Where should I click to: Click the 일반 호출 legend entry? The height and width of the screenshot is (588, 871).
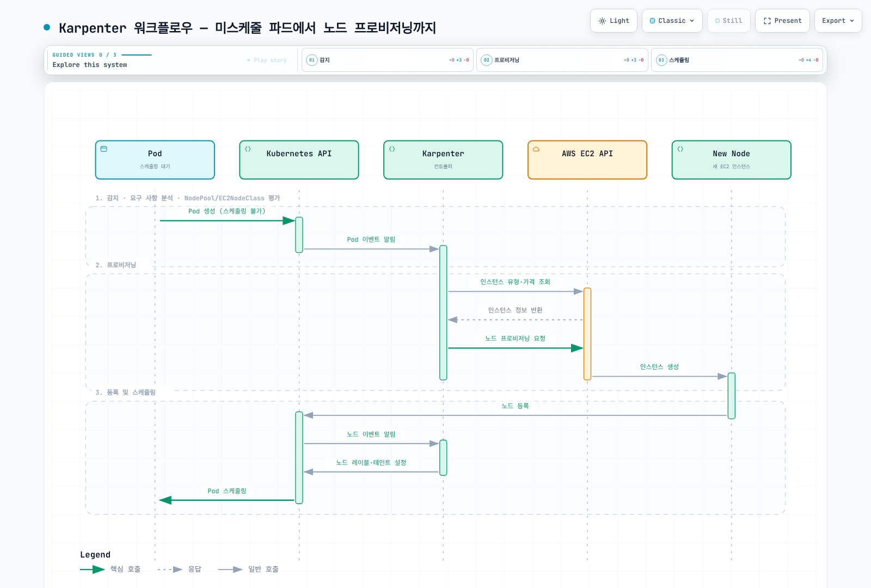pos(248,569)
